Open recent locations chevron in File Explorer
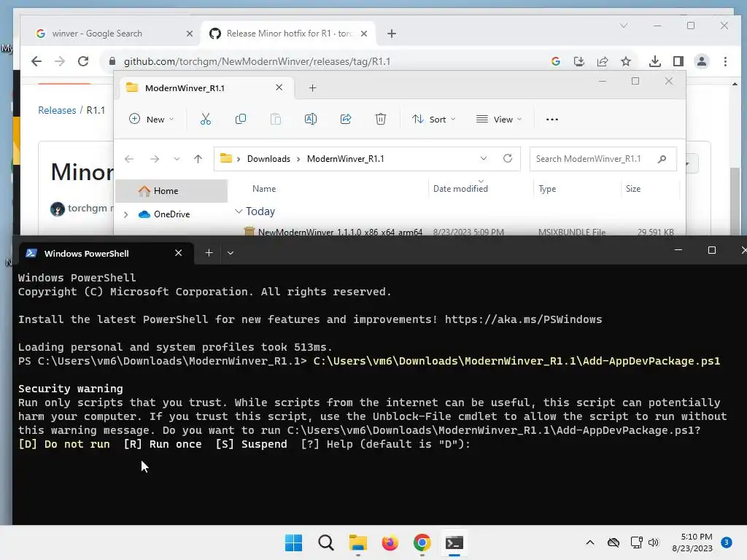Viewport: 747px width, 560px height. pos(177,159)
